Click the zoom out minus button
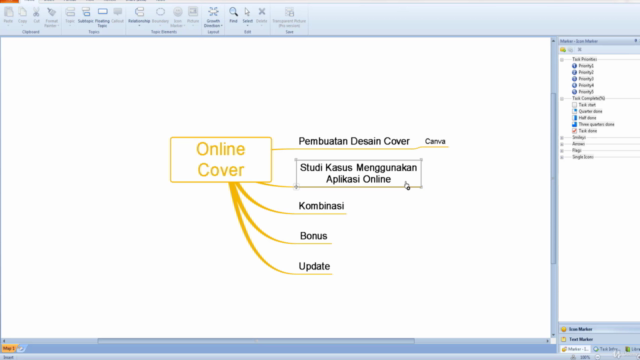This screenshot has width=640, height=360. [598, 357]
